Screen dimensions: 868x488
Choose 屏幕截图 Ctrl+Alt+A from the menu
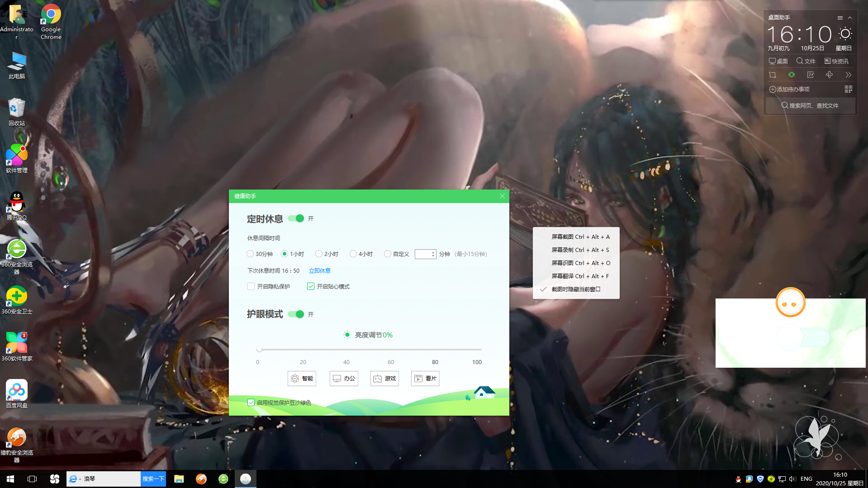coord(576,237)
